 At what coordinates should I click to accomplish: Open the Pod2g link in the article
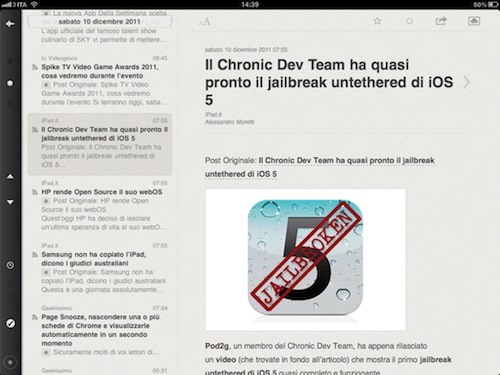tap(217, 346)
